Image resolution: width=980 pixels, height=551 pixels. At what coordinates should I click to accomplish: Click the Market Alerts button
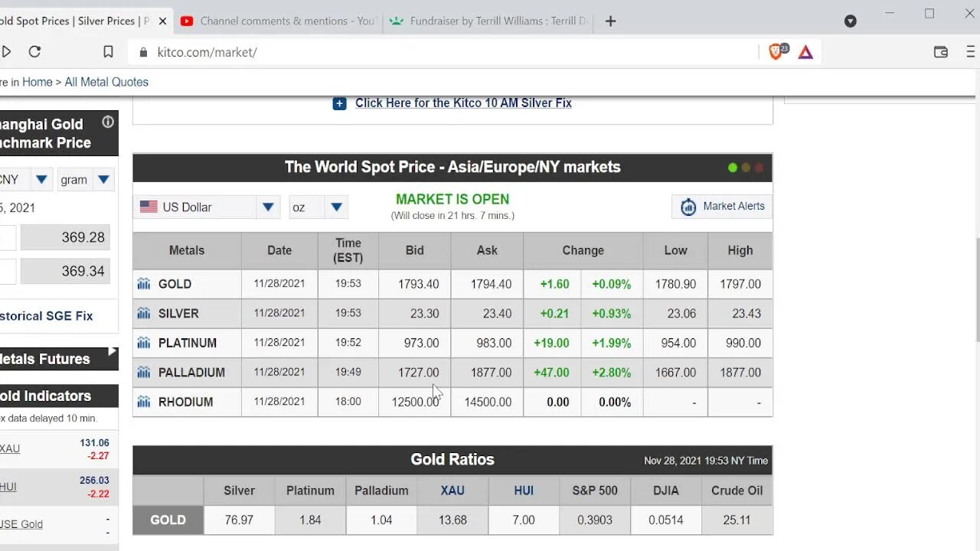pyautogui.click(x=722, y=207)
